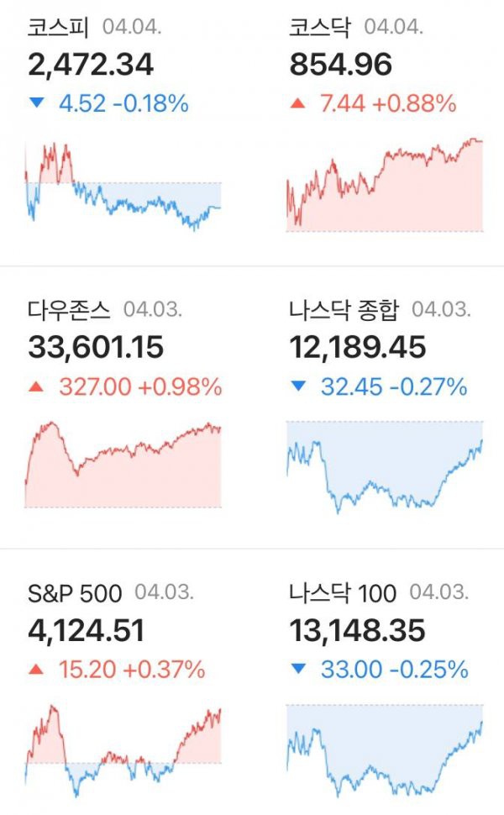Tap the 나스닥 100 value 13,148.35

point(358,630)
